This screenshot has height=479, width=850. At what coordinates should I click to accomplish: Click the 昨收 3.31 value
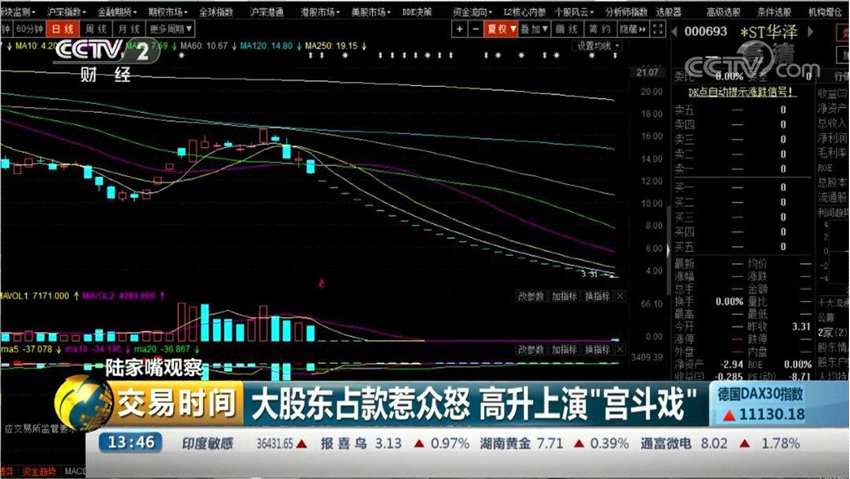pos(801,327)
